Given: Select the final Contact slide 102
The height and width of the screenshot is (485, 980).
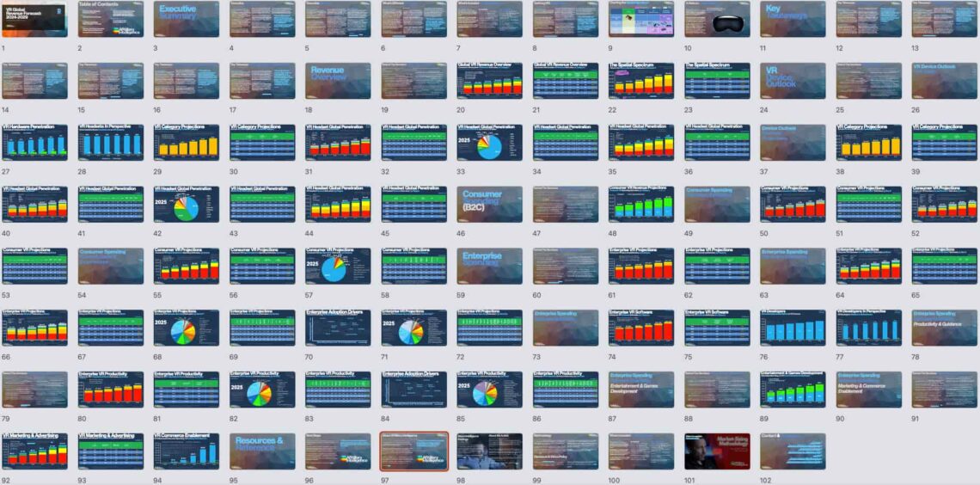Looking at the screenshot, I should [793, 451].
